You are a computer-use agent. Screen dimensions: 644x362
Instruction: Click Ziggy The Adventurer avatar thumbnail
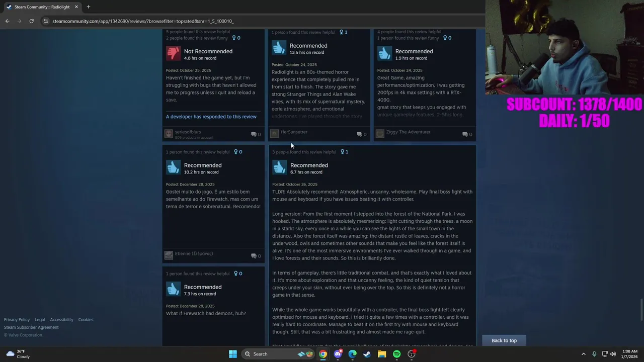[380, 134]
